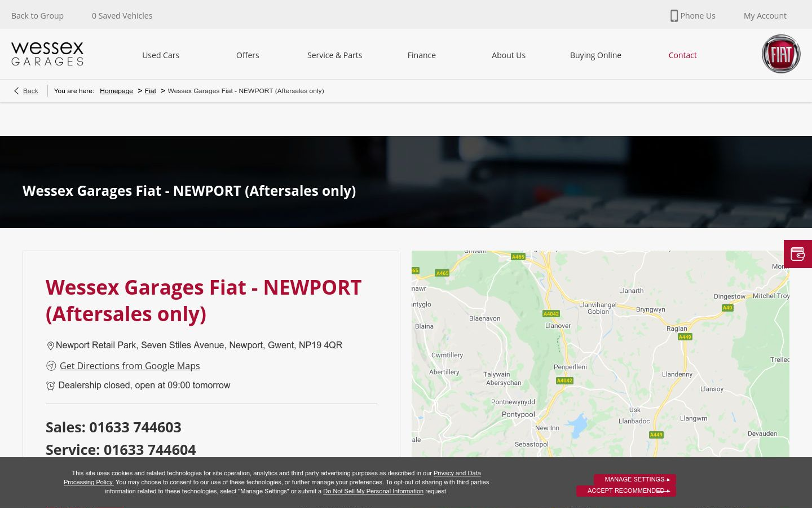Open the Finance menu
The height and width of the screenshot is (508, 812).
422,55
